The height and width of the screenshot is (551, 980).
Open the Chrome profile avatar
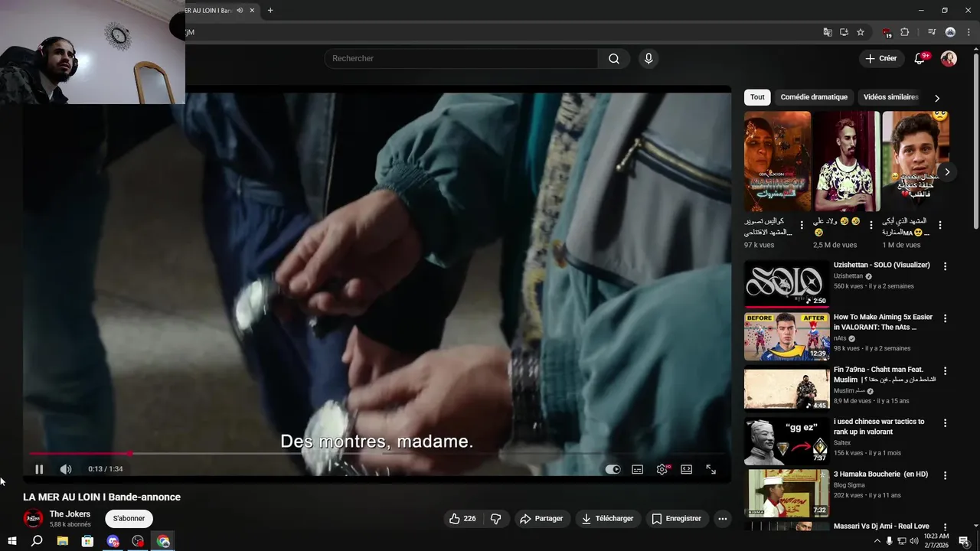(950, 32)
